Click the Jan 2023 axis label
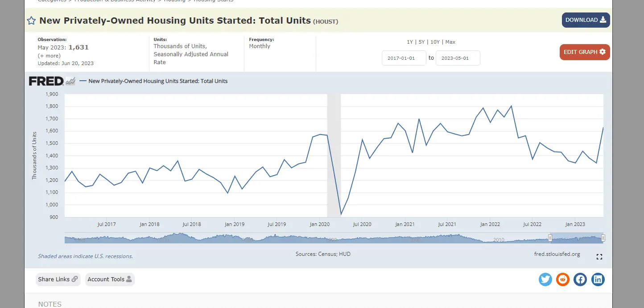 coord(575,224)
